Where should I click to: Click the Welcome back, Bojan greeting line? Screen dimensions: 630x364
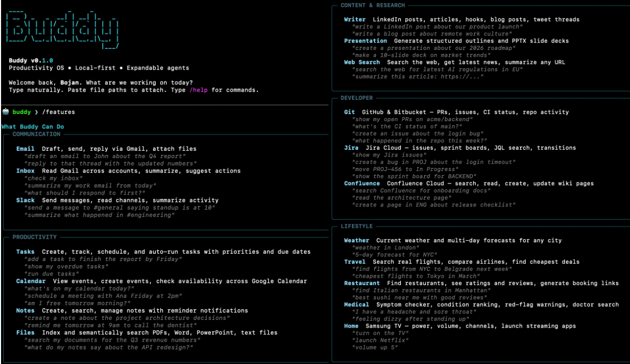[101, 83]
